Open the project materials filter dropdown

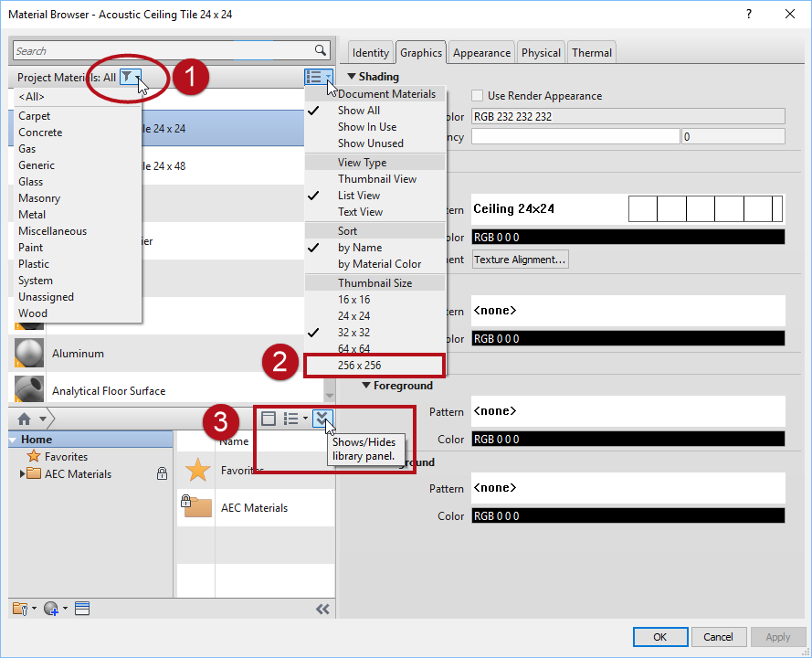[131, 78]
